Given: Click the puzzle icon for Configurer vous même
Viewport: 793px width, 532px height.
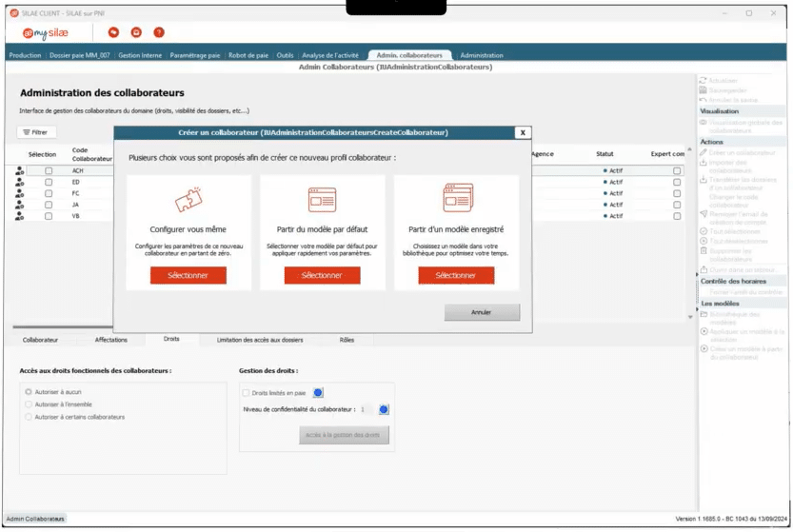Looking at the screenshot, I should [x=188, y=200].
